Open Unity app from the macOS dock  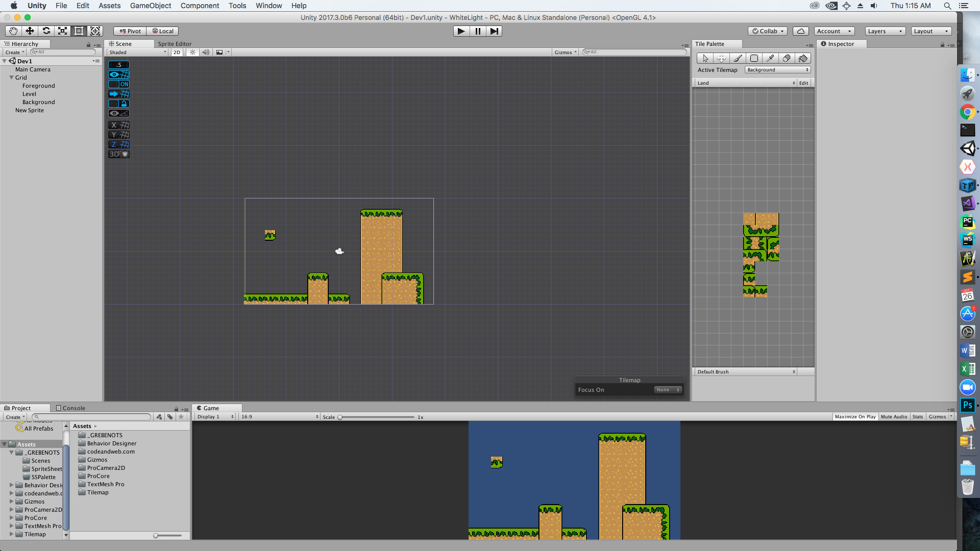[x=968, y=148]
